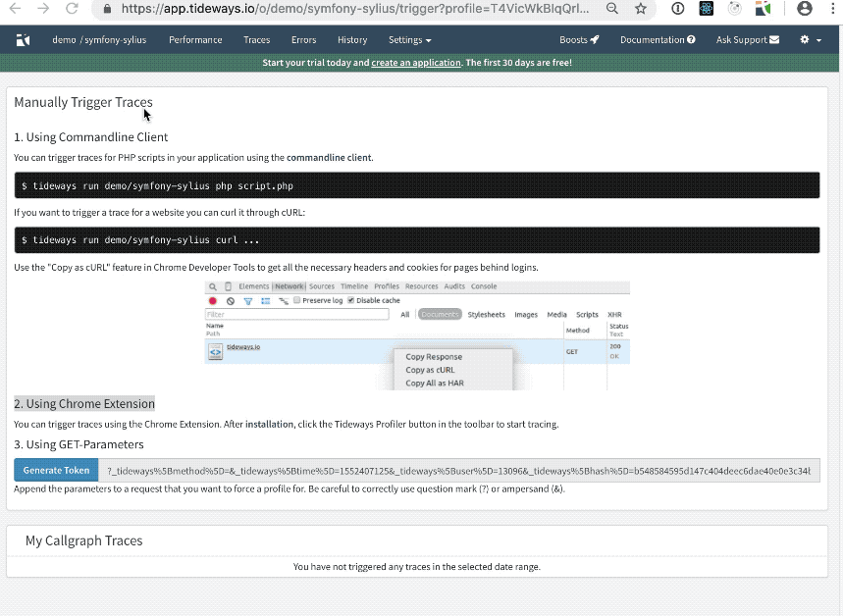Open the Errors tab
This screenshot has height=616, width=843.
click(304, 40)
